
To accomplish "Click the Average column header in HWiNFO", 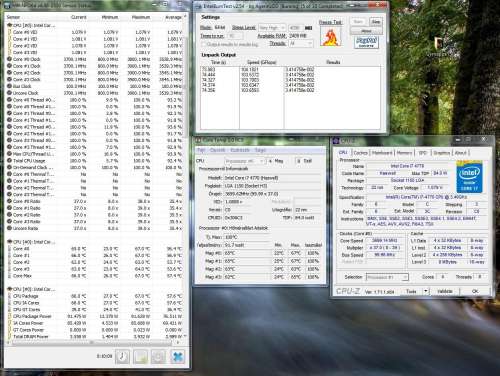I will tap(173, 17).
